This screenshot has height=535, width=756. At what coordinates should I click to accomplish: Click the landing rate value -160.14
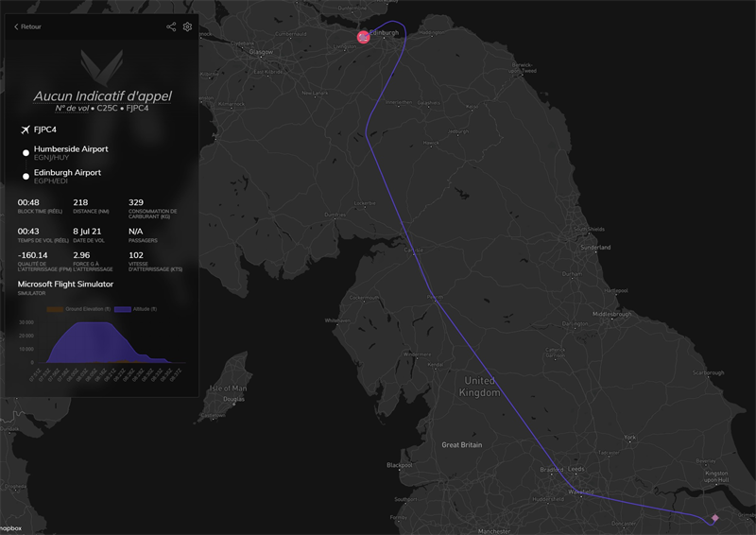[x=32, y=254]
